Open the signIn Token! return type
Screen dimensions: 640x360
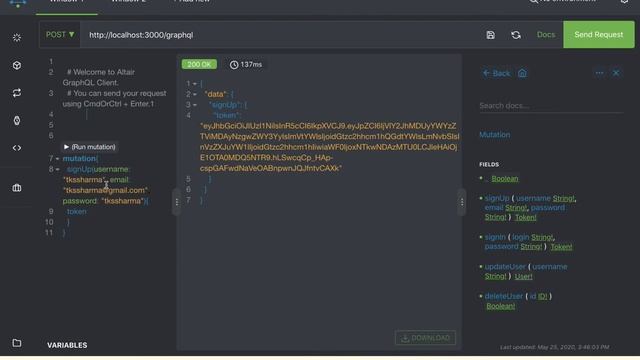click(561, 247)
